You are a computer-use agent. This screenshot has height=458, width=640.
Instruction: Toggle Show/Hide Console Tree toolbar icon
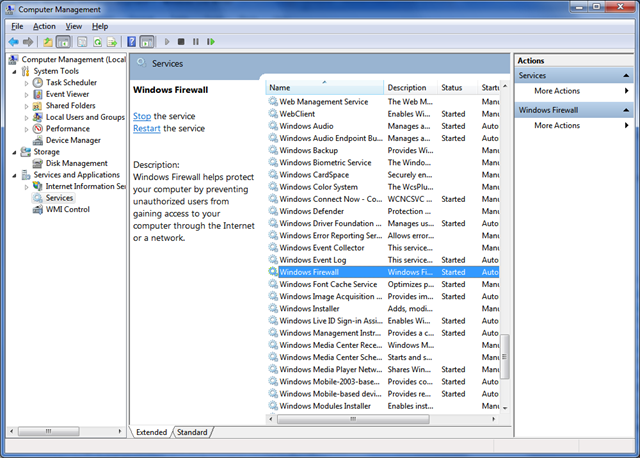coord(63,42)
